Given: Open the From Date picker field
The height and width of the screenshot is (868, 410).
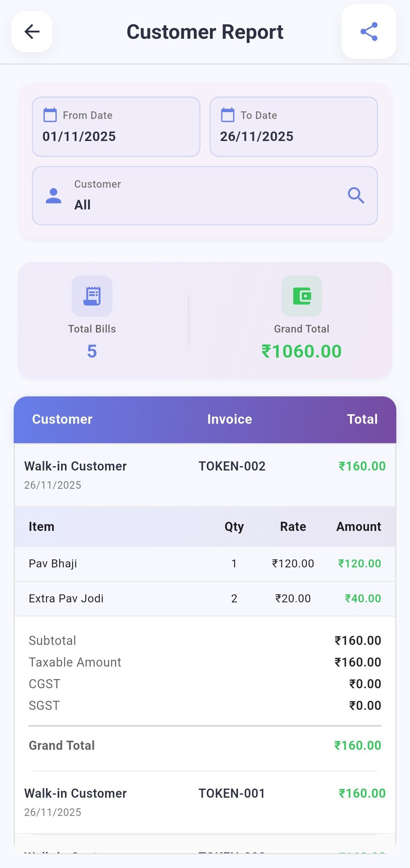Looking at the screenshot, I should click(x=116, y=127).
